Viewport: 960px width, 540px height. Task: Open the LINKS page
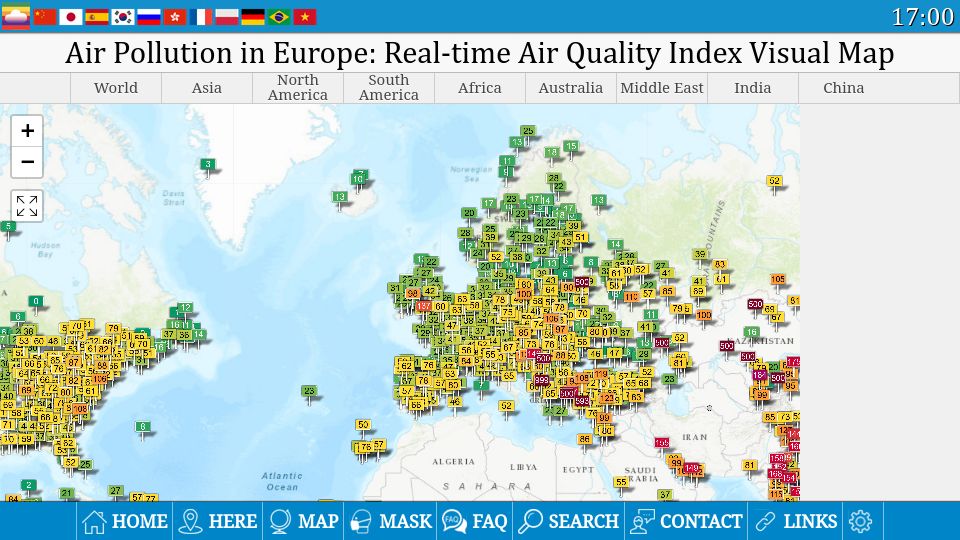click(795, 521)
